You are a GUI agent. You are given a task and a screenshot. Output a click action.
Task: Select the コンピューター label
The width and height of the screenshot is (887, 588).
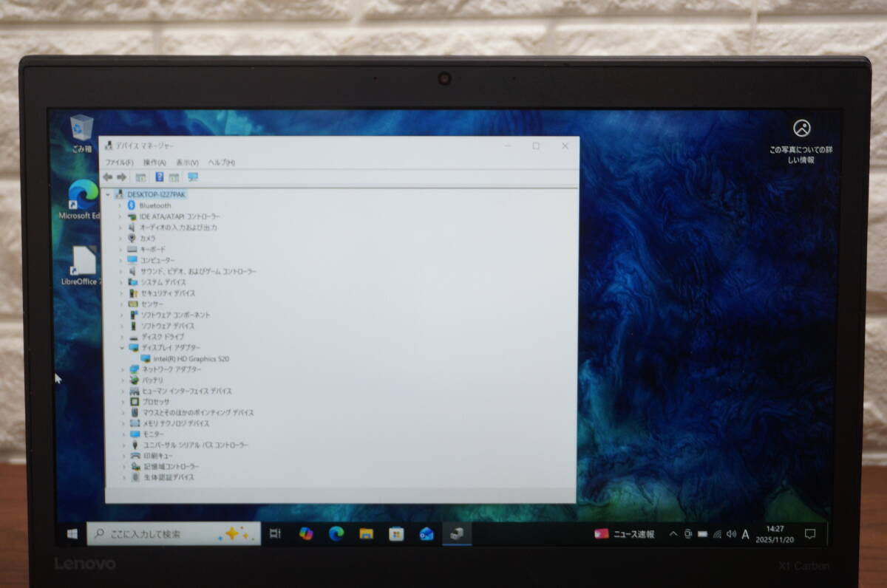pos(157,260)
